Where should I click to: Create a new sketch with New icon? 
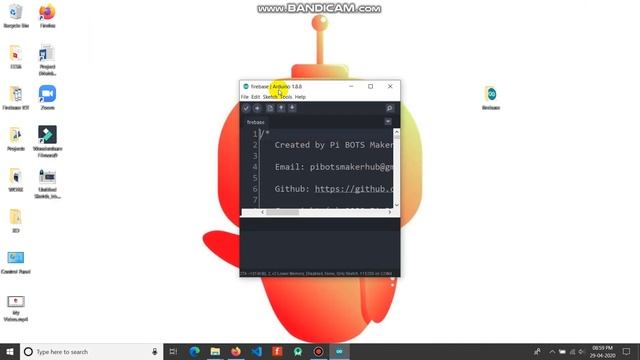tap(270, 108)
